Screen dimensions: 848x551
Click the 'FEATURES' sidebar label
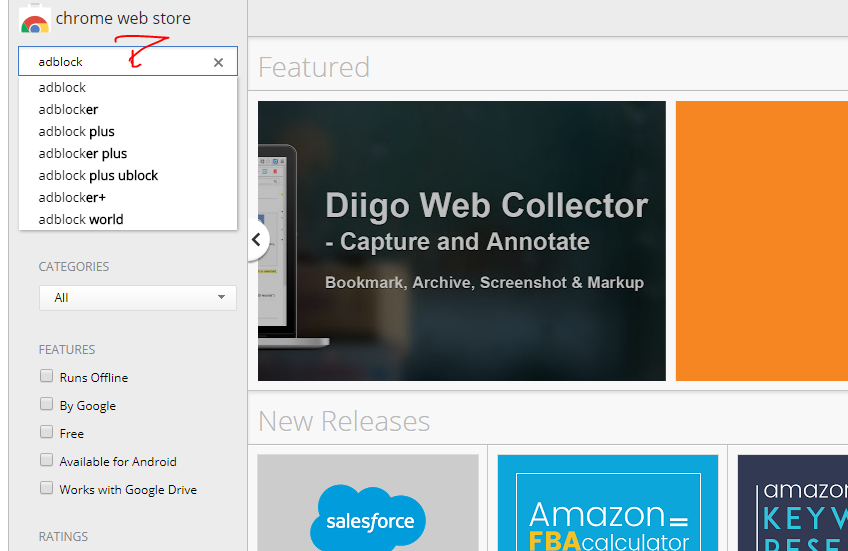[67, 350]
